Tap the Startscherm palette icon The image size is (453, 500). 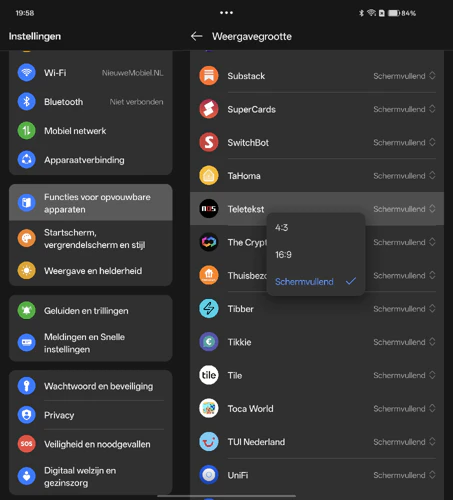27,238
